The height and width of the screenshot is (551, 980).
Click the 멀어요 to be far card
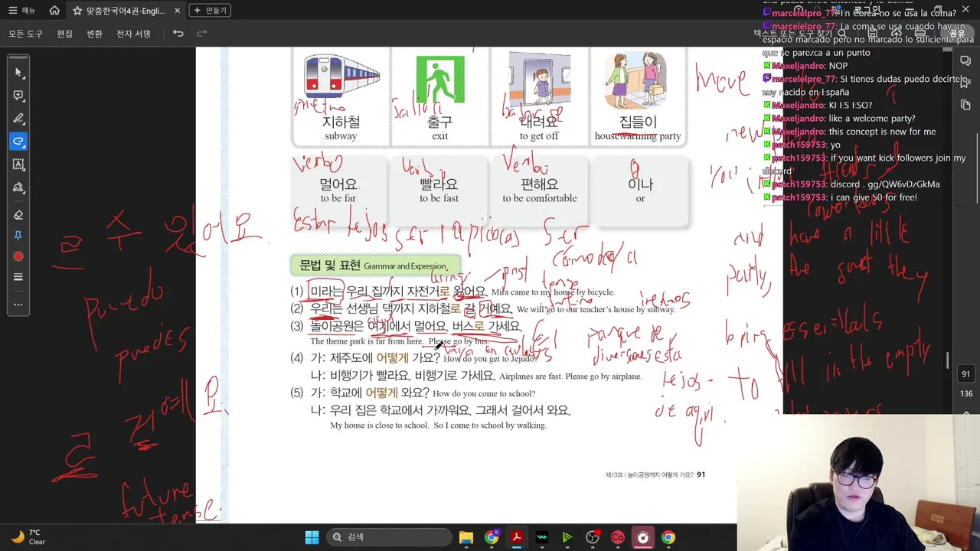[338, 191]
